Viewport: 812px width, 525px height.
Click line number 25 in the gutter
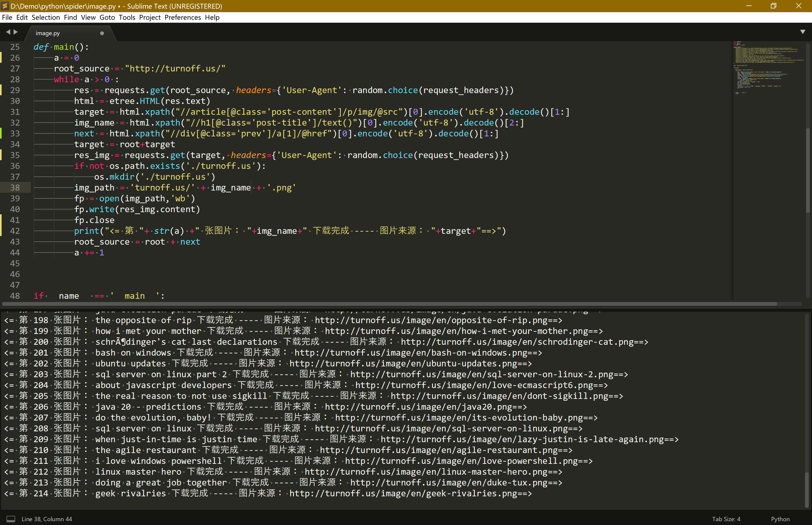(15, 47)
